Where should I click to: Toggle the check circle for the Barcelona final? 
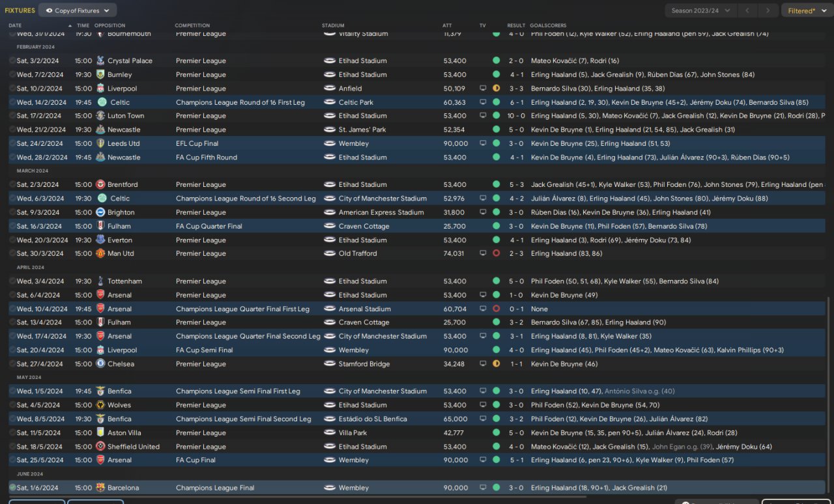tap(12, 488)
